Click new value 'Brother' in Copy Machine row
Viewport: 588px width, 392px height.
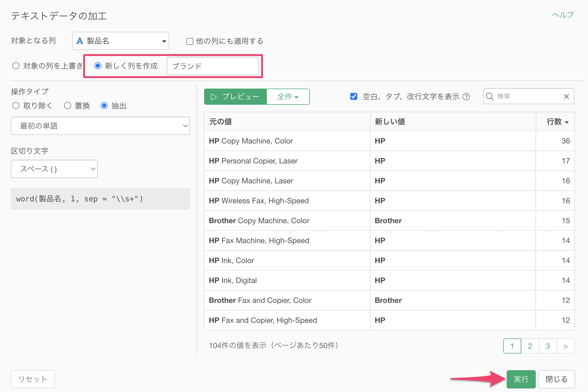click(388, 221)
